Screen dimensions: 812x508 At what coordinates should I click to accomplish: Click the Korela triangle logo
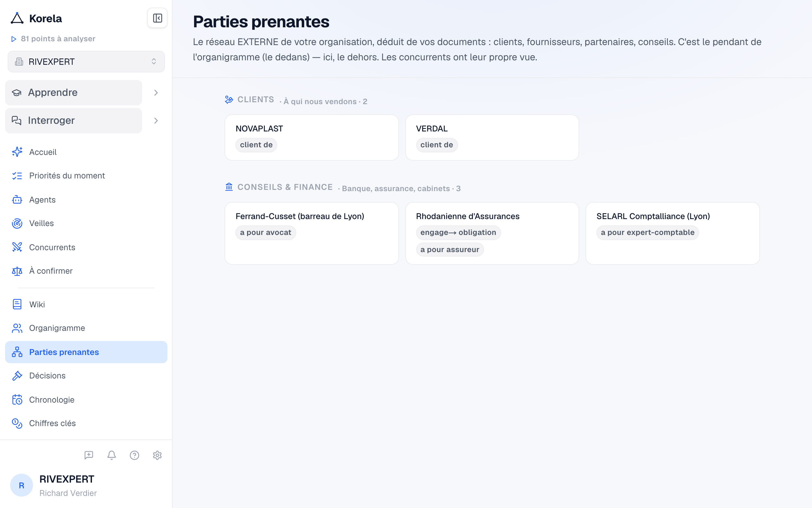click(x=17, y=18)
